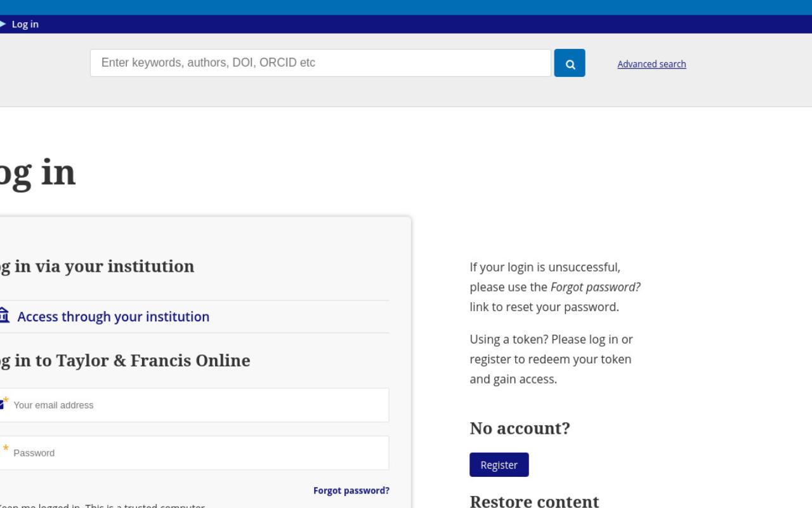Click the magnifier search button
Image resolution: width=812 pixels, height=508 pixels.
[x=570, y=63]
